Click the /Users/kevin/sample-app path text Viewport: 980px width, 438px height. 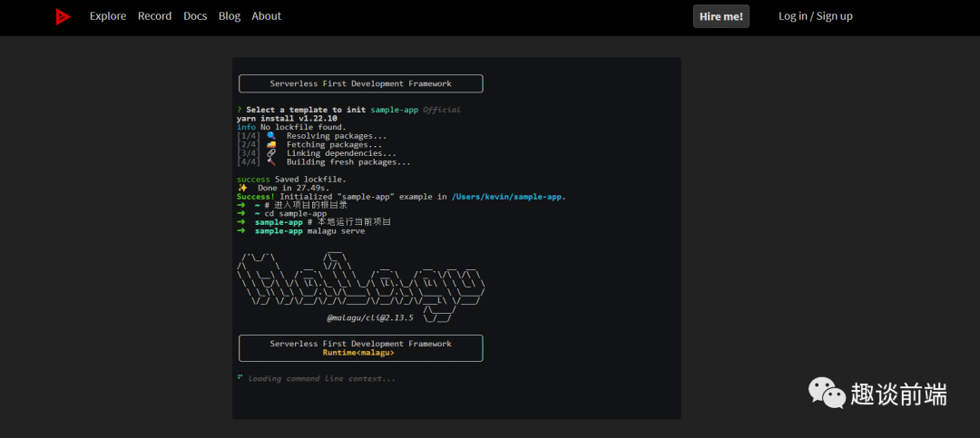click(x=507, y=196)
